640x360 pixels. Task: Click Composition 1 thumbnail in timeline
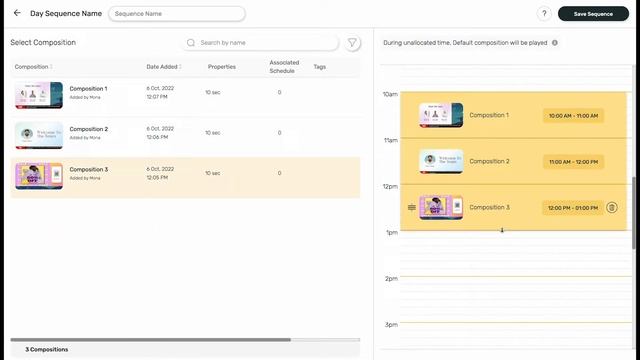coord(441,115)
